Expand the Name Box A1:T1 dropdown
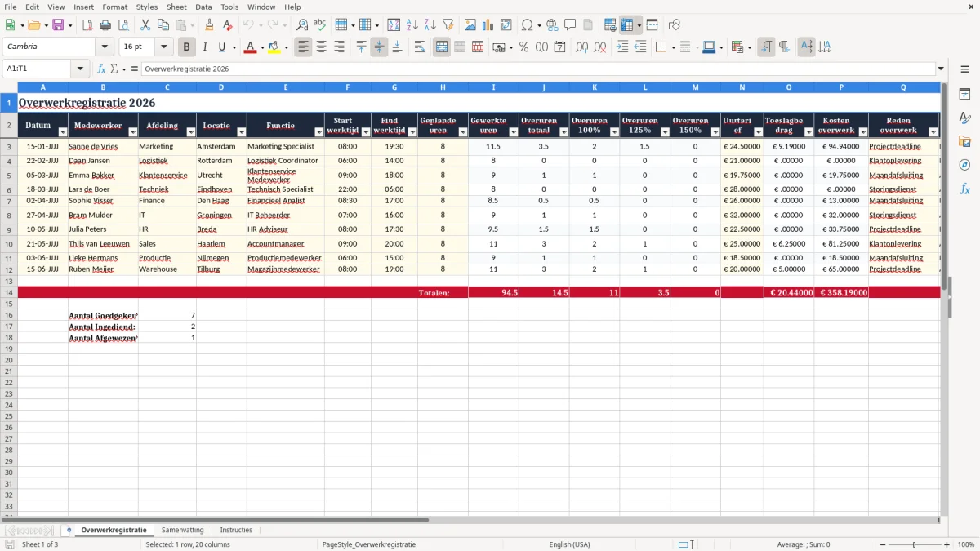This screenshot has height=551, width=980. click(80, 69)
